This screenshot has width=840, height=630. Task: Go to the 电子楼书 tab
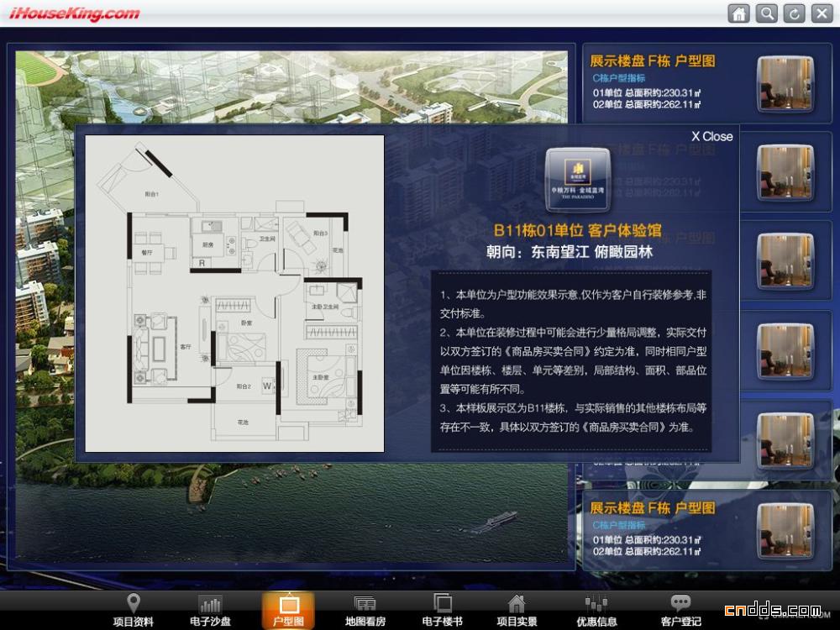(x=442, y=610)
